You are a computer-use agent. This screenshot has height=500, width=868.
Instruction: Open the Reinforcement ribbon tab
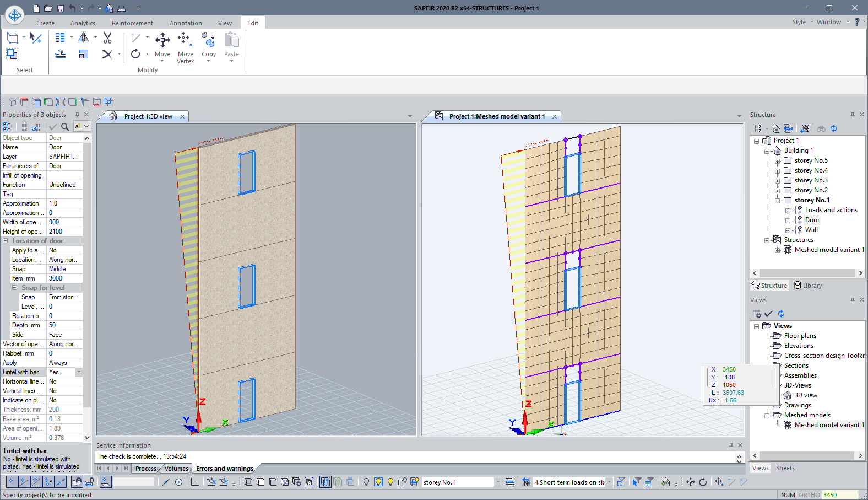pos(132,23)
